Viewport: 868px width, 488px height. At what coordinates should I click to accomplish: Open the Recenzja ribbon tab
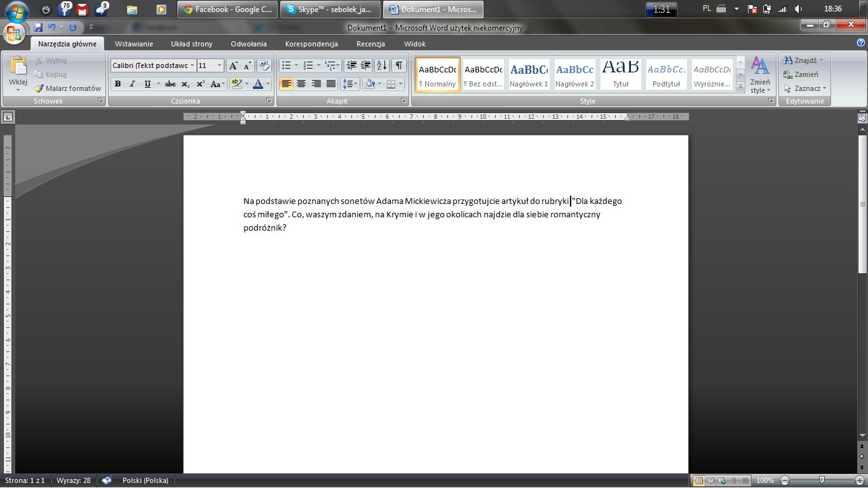point(370,44)
